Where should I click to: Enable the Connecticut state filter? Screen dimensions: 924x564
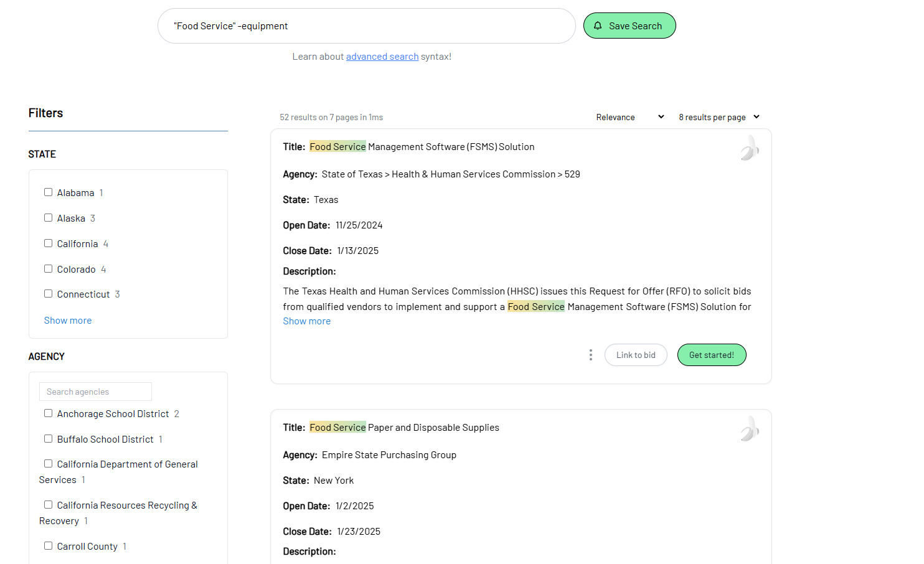(x=48, y=294)
